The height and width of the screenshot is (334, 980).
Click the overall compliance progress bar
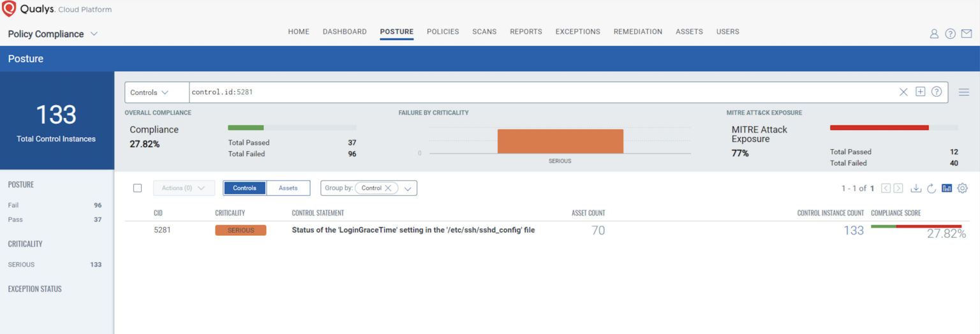tap(292, 127)
